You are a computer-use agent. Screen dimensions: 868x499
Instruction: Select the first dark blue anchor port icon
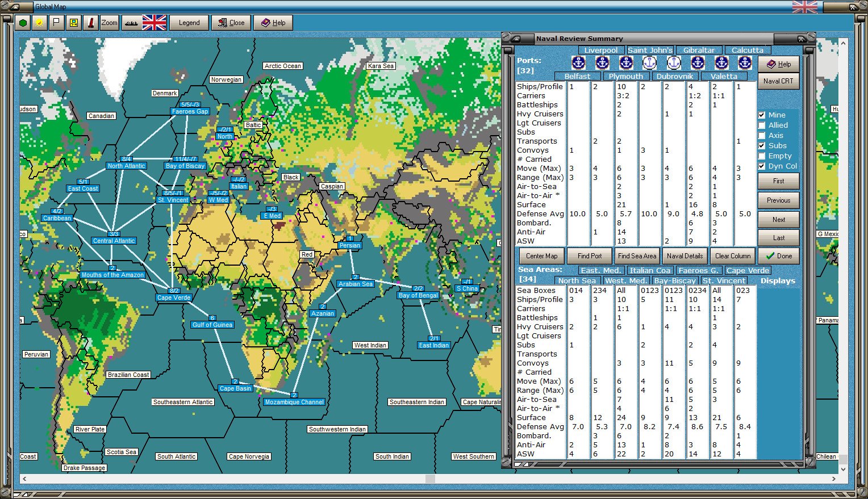coord(578,63)
